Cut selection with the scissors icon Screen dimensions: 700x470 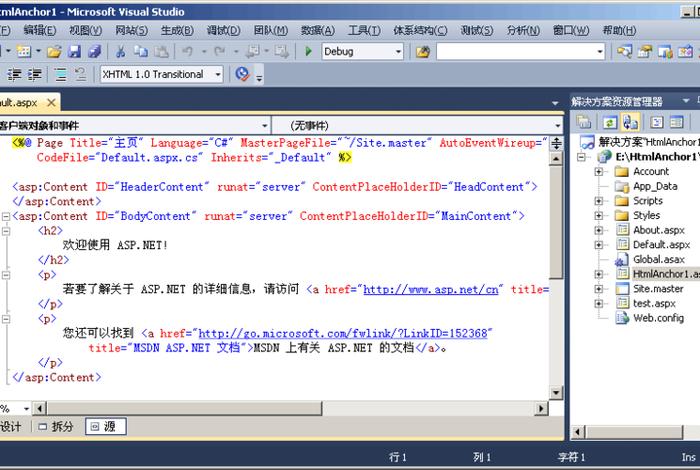[120, 52]
